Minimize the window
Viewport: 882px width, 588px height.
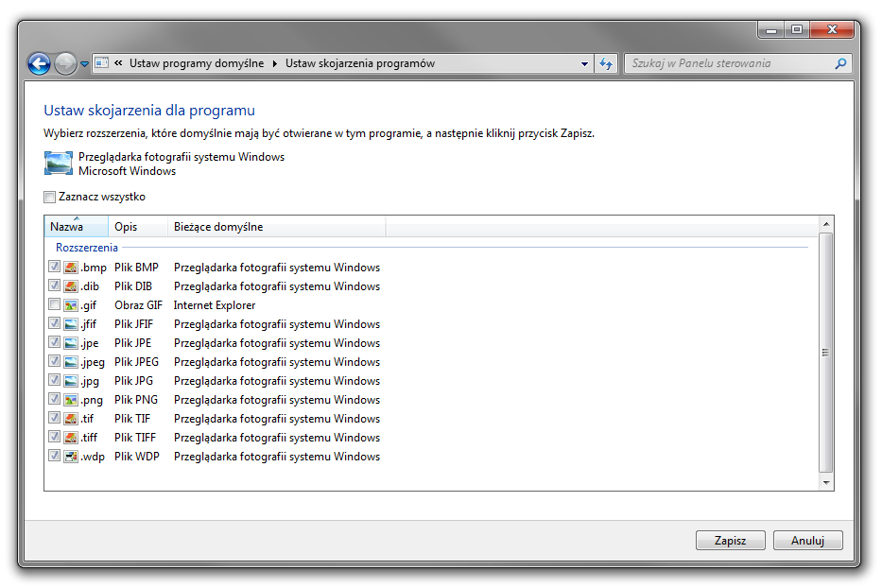pos(771,30)
